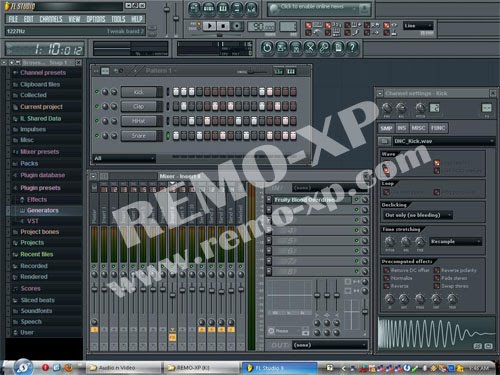Switch to MISC tab in Channel settings

[x=418, y=128]
